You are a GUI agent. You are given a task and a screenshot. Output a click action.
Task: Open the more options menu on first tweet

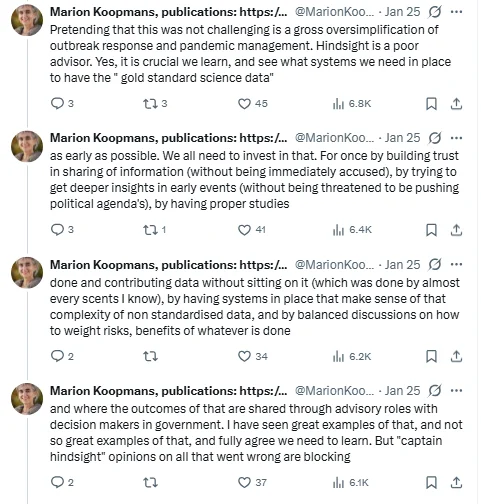coord(456,12)
